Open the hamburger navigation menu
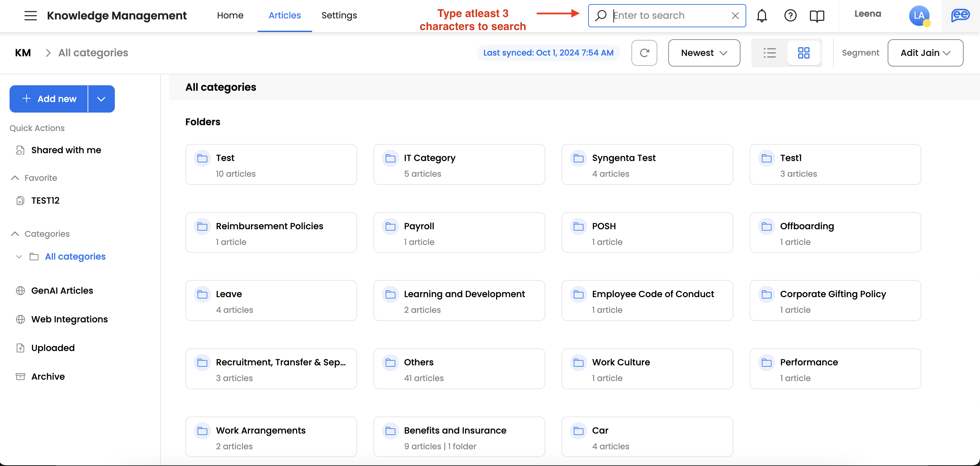The width and height of the screenshot is (980, 466). pos(30,16)
